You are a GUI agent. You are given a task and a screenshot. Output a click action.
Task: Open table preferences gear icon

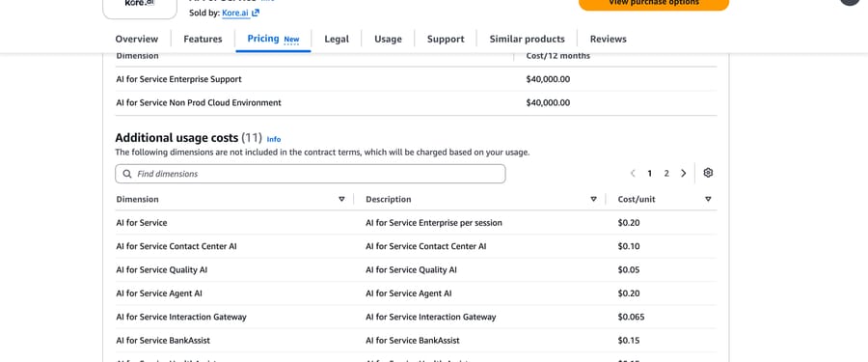pyautogui.click(x=708, y=173)
